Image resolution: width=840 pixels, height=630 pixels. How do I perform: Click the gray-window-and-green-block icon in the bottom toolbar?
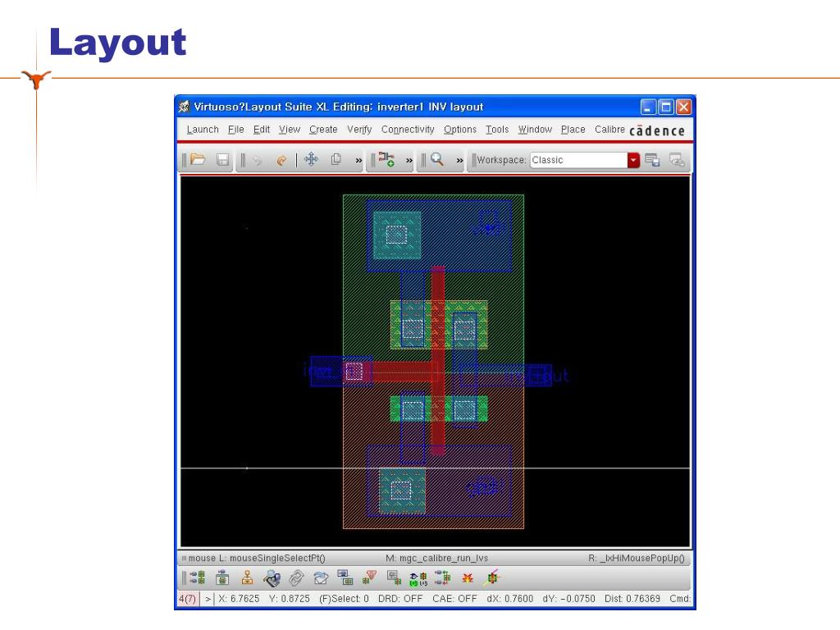(395, 577)
